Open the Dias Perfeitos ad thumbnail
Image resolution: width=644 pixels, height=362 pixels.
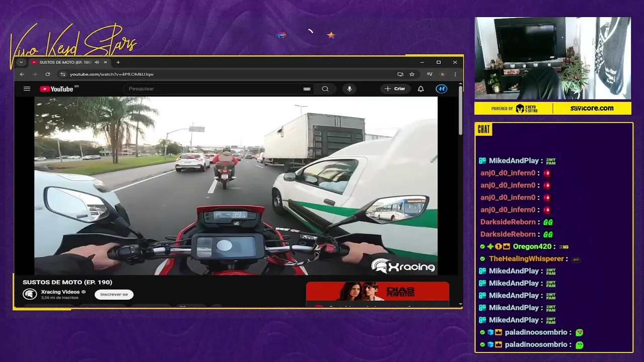tap(378, 292)
